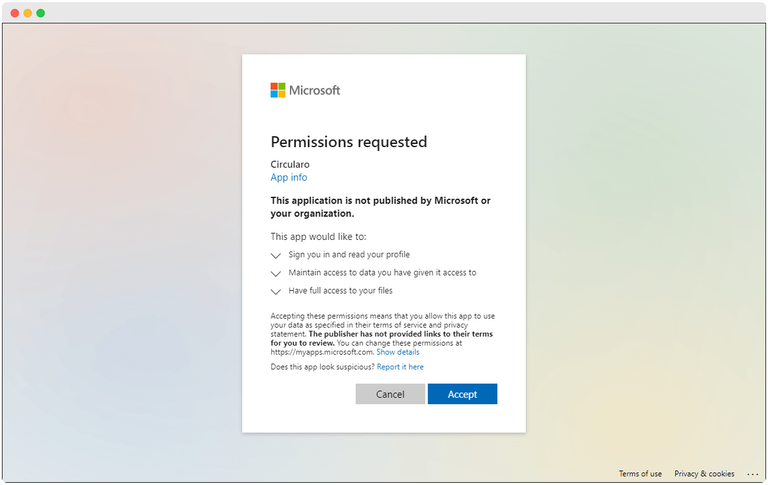Viewport: 768px width, 485px height.
Task: Click the 'Report it here' link
Action: 400,367
